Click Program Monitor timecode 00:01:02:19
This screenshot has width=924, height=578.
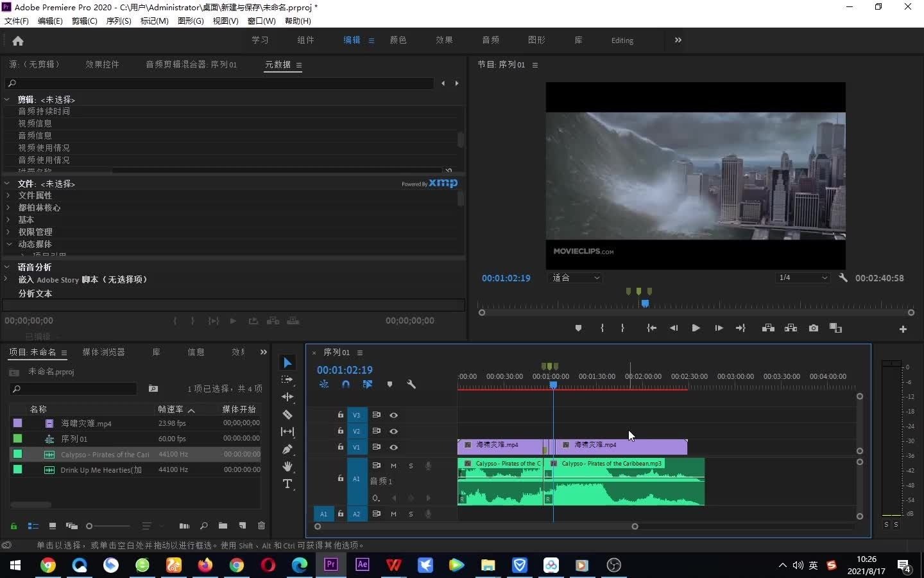(x=506, y=278)
